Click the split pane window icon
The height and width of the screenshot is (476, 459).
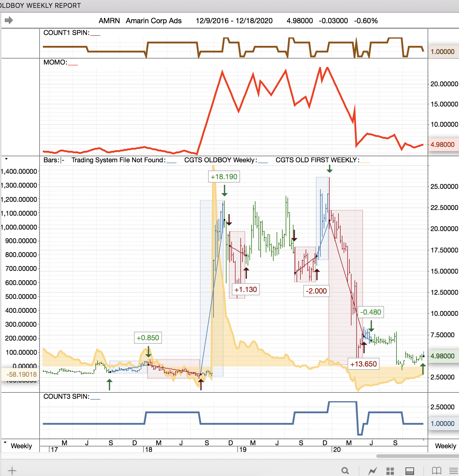coord(409,471)
